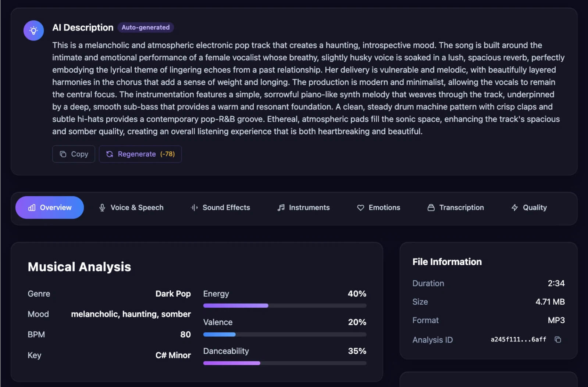This screenshot has width=588, height=387.
Task: Click the Dark Pop genre value
Action: point(173,294)
